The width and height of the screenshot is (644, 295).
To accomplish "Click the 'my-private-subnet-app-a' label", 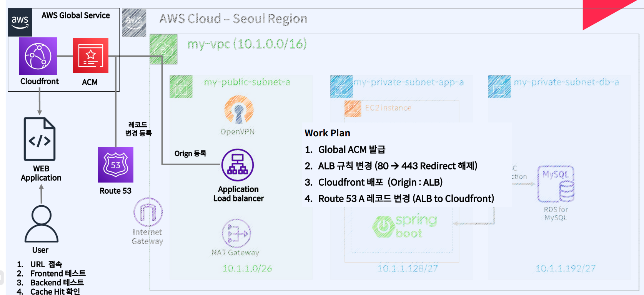I will [x=409, y=82].
